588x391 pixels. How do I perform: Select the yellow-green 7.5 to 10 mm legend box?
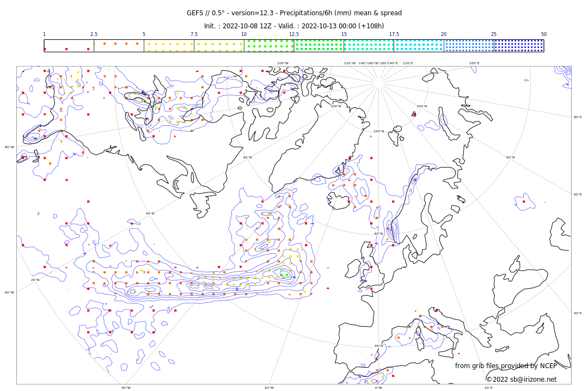(x=219, y=46)
